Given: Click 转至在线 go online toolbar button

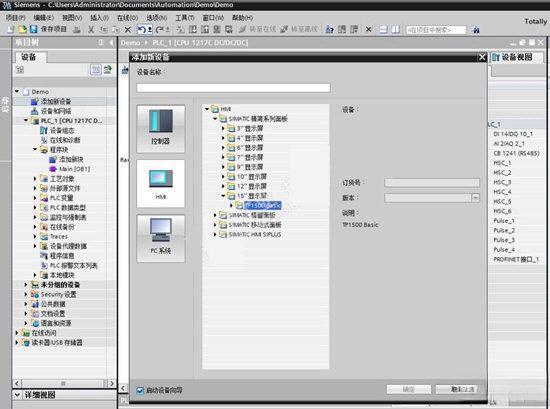Looking at the screenshot, I should click(257, 29).
